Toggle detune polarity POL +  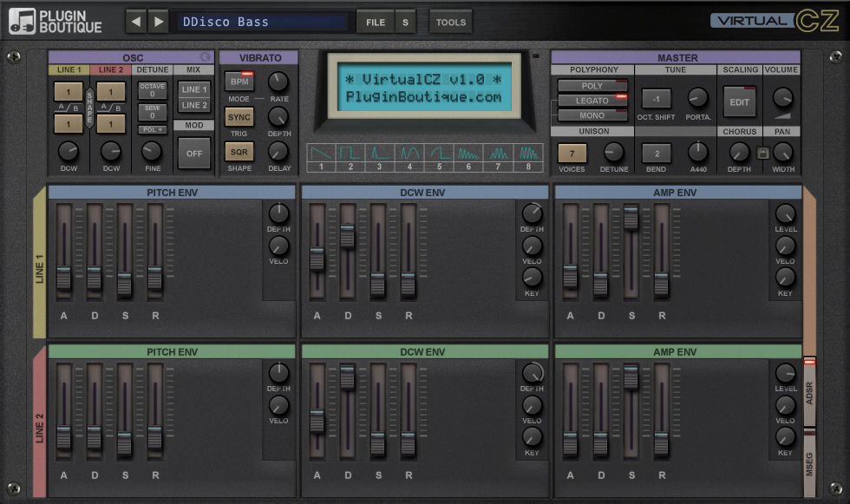click(153, 129)
